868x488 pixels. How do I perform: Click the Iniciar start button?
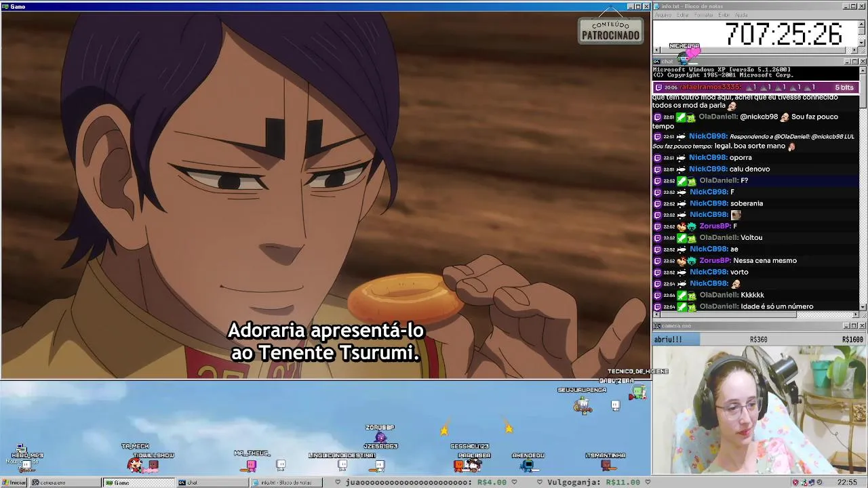coord(14,483)
